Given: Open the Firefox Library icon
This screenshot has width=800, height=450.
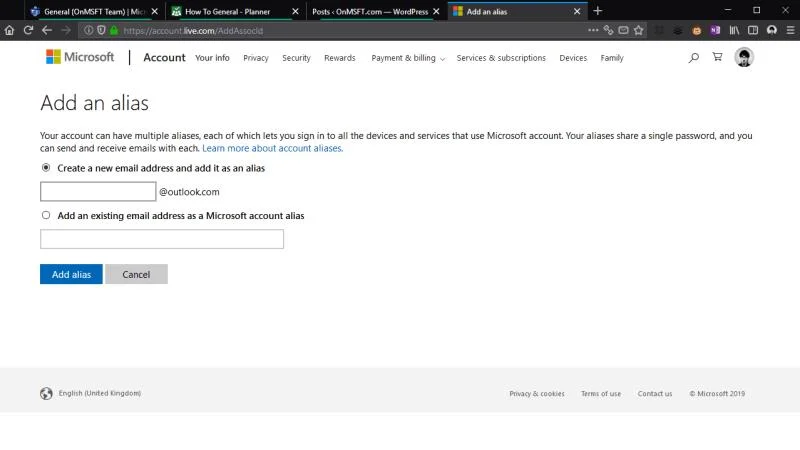Looking at the screenshot, I should pos(734,31).
